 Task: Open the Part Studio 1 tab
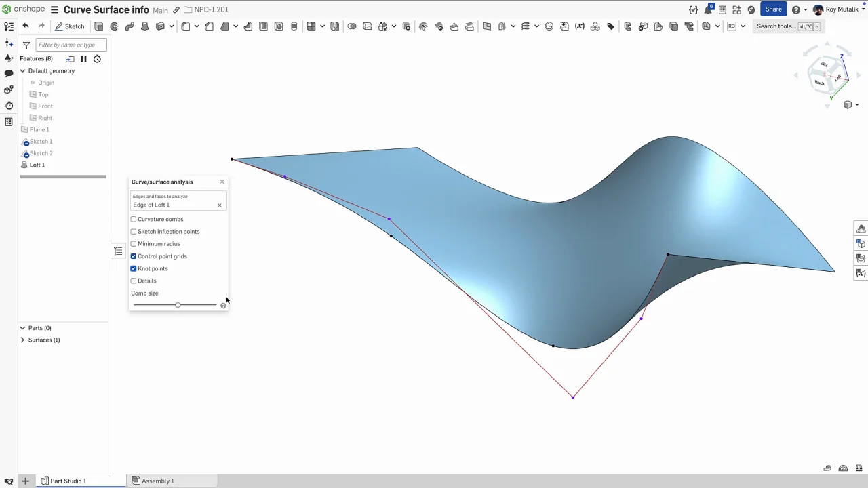pyautogui.click(x=68, y=481)
